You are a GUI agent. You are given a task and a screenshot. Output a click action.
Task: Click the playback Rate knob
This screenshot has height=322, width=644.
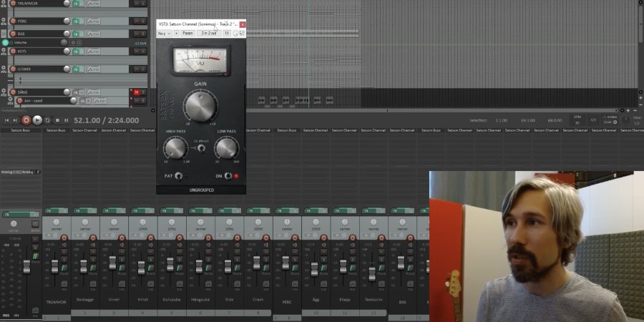(x=625, y=120)
